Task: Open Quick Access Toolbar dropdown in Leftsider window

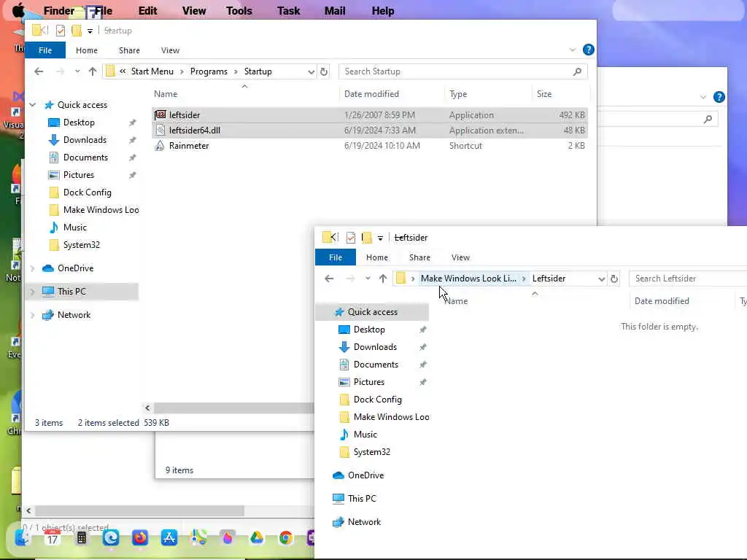Action: (380, 238)
